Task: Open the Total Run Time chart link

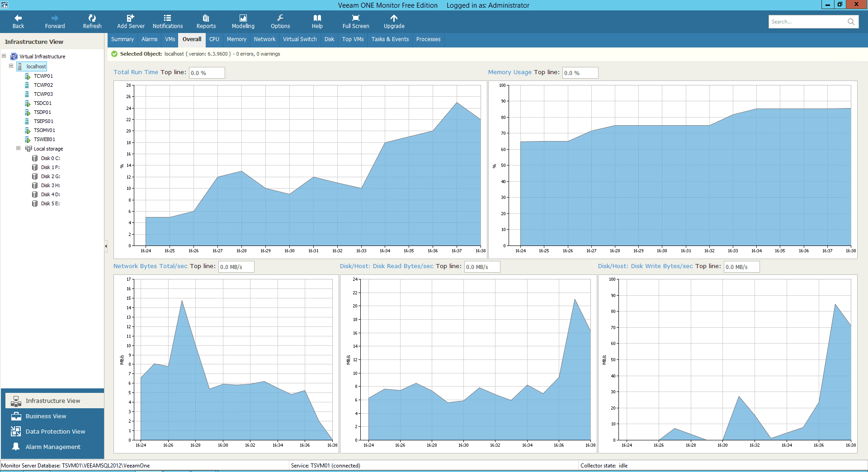Action: pyautogui.click(x=136, y=72)
